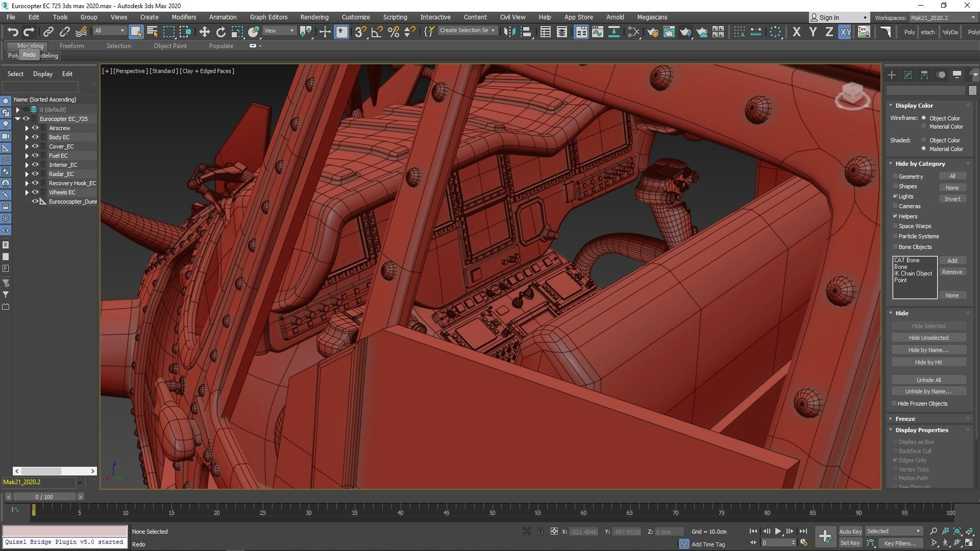Hide the Body EC layer via eye

[x=35, y=137]
